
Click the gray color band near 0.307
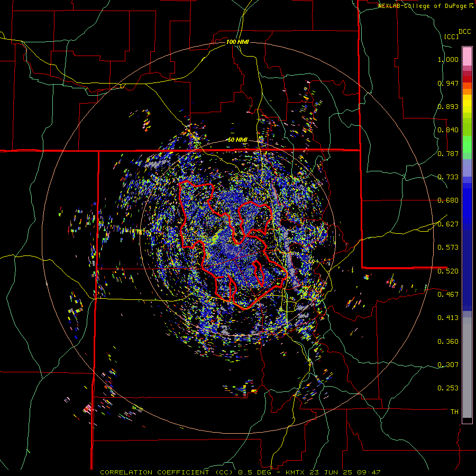[467, 368]
